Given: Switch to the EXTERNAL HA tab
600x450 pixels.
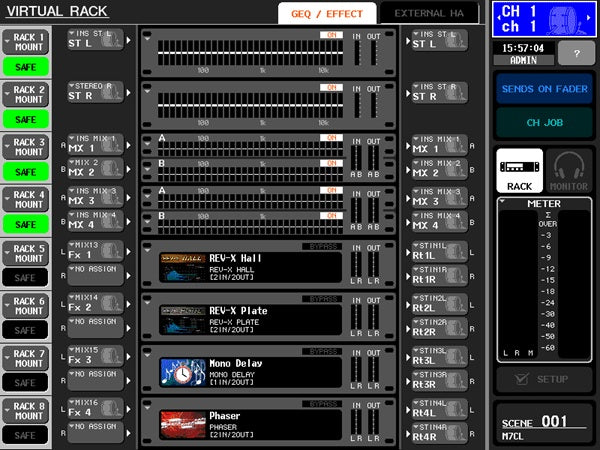Looking at the screenshot, I should pyautogui.click(x=429, y=14).
